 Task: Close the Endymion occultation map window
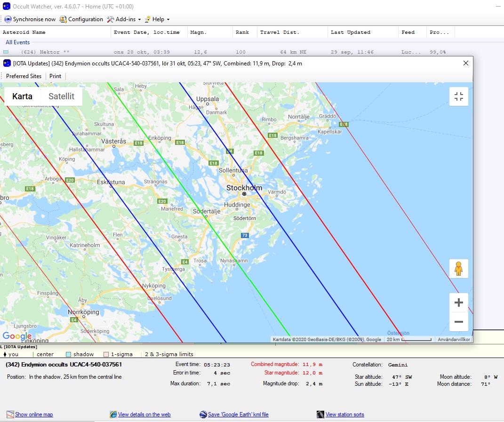point(465,63)
